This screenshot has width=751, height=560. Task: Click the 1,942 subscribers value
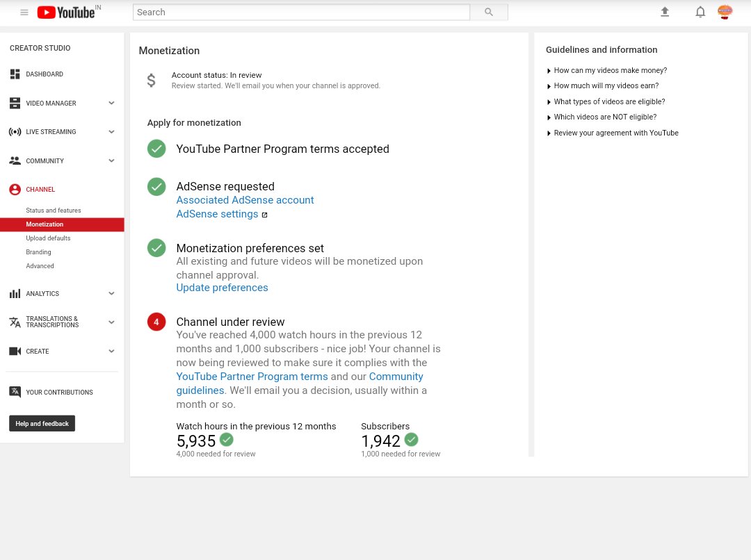coord(381,440)
